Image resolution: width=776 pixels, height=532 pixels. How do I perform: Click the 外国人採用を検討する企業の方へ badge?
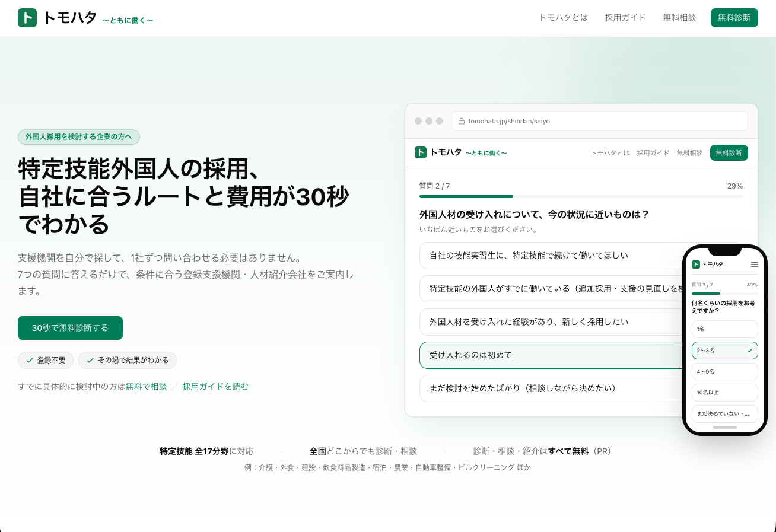click(x=79, y=137)
